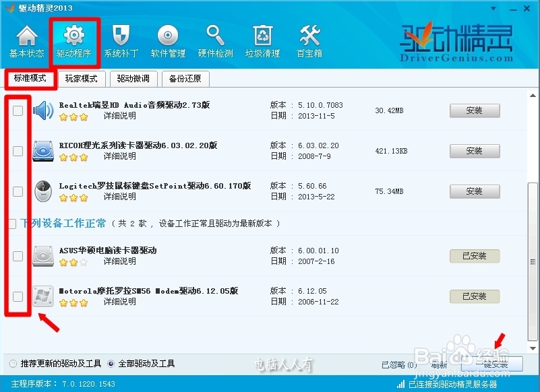The image size is (540, 392).
Task: Open the 硬件检测 magnifier section
Action: (x=215, y=42)
